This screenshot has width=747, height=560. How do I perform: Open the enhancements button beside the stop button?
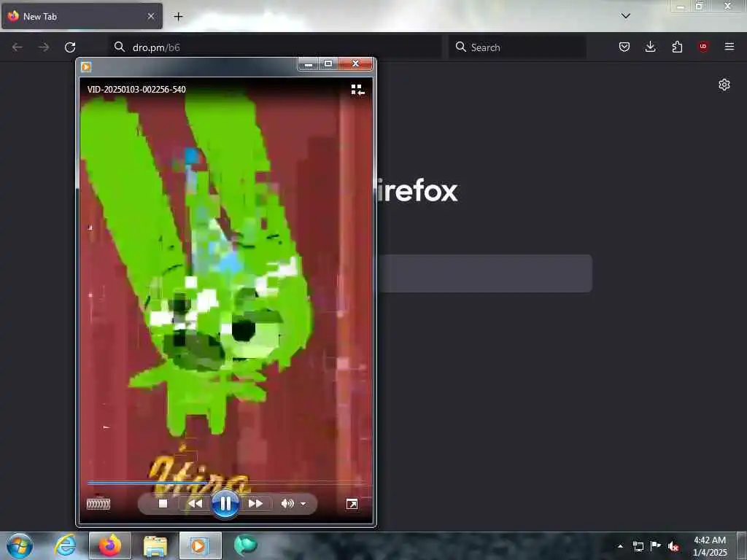(98, 504)
